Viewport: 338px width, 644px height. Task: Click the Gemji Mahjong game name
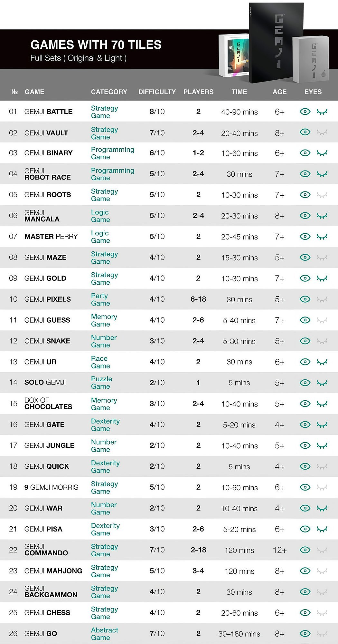(53, 571)
